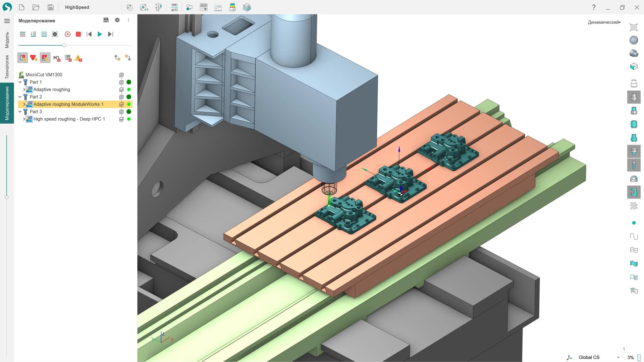Click the hatching lines icon in right toolbar
The image size is (644, 362).
click(x=634, y=206)
